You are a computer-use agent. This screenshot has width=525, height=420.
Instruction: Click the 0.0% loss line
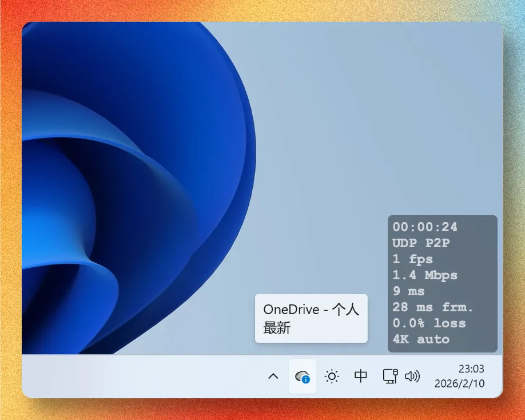[429, 323]
